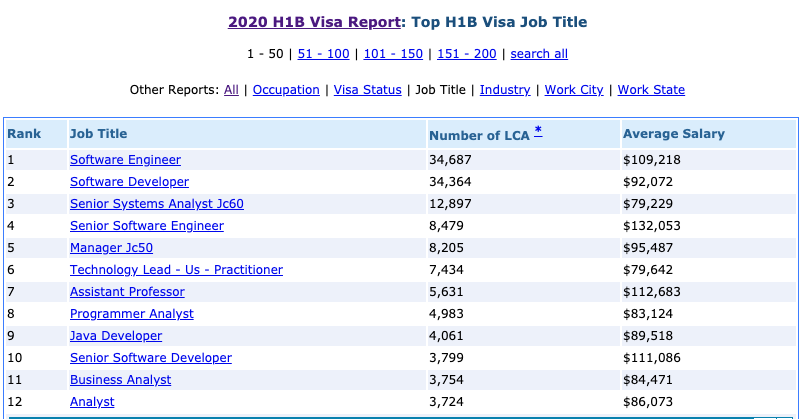The height and width of the screenshot is (419, 802).
Task: Open the 2020 H1B Visa Report link
Action: (314, 21)
